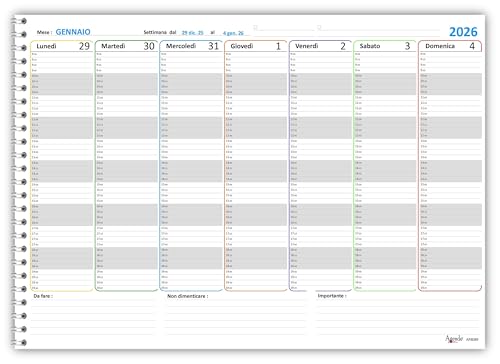This screenshot has width=500, height=364.
Task: Click the date number 3 beside Sabato
Action: pos(407,46)
